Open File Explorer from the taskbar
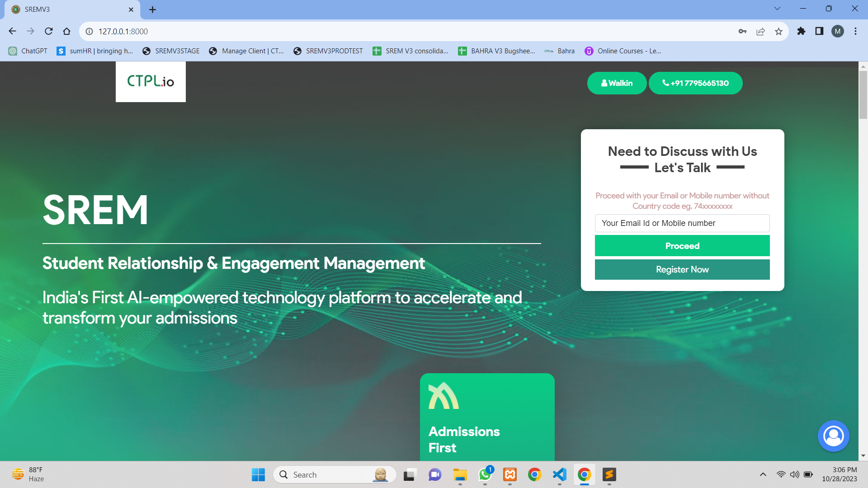The height and width of the screenshot is (488, 868). coord(460,474)
